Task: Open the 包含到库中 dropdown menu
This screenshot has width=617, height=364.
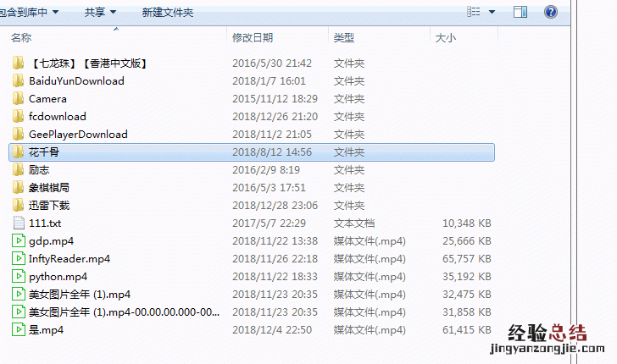Action: [x=29, y=13]
